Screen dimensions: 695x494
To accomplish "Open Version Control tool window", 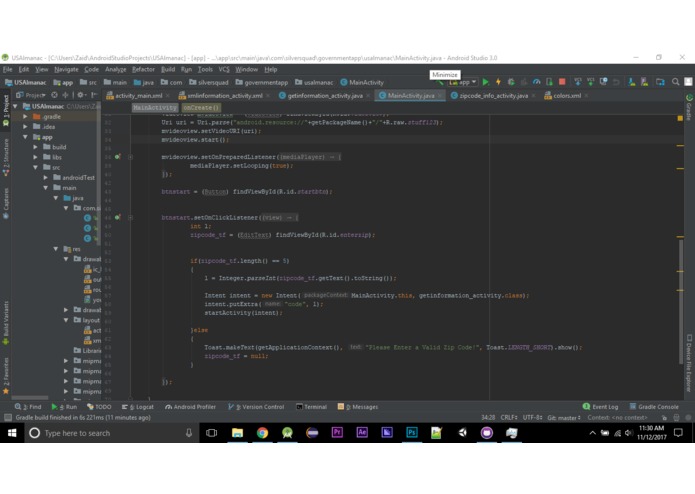I will point(256,407).
